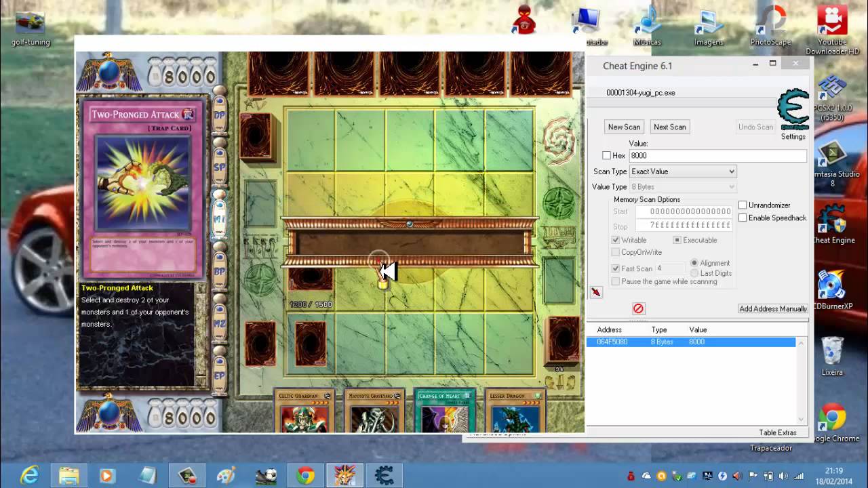Viewport: 868px width, 488px height.
Task: Select Lesser Dragon card in hand
Action: click(516, 410)
